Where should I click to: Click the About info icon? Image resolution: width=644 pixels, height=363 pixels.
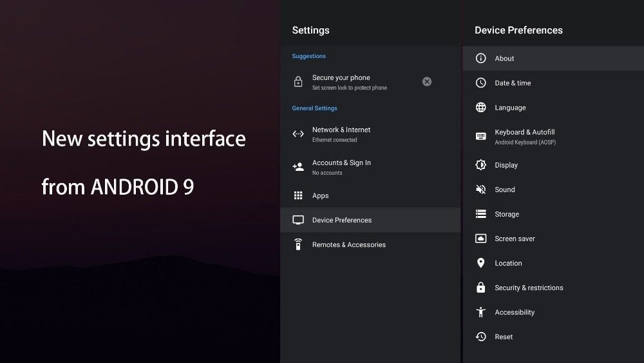pos(480,58)
